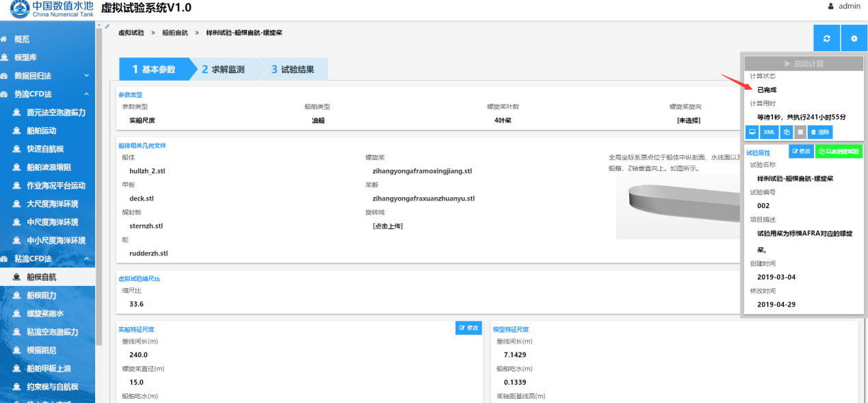Select 螺旋桨敞水 in the sidebar
868x403 pixels.
click(x=45, y=313)
